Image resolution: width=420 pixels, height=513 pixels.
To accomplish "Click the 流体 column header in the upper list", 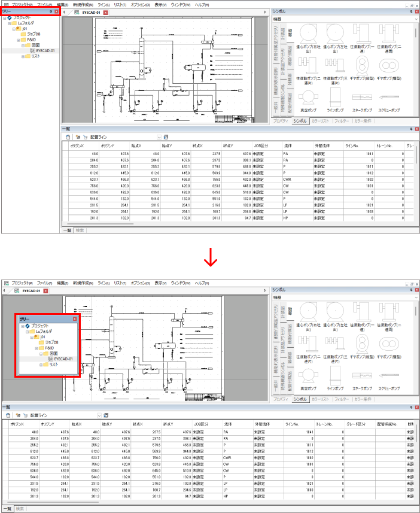I will pyautogui.click(x=288, y=145).
